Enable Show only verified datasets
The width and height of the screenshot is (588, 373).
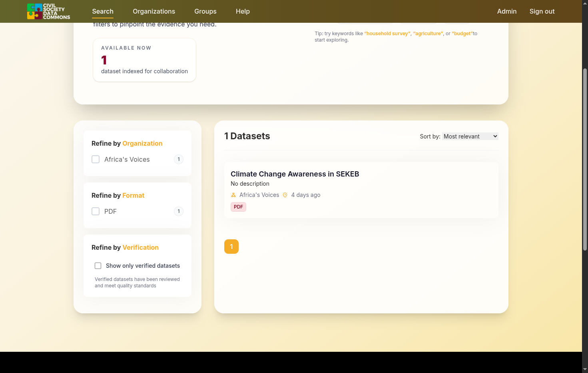pyautogui.click(x=98, y=266)
